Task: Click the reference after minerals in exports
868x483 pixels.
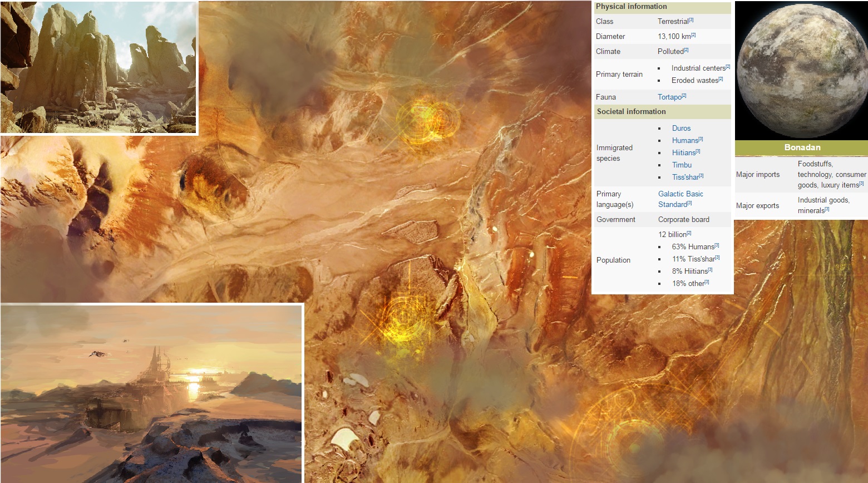Action: [x=827, y=209]
